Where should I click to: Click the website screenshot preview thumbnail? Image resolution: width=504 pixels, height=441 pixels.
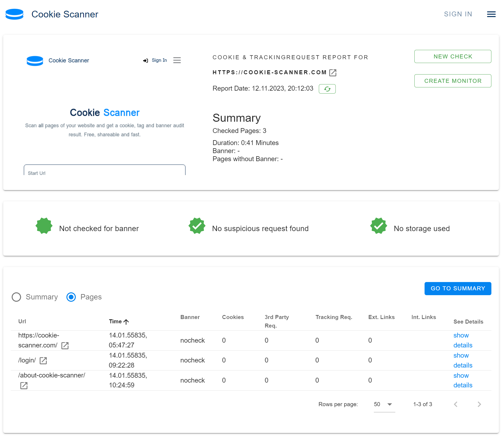[105, 113]
